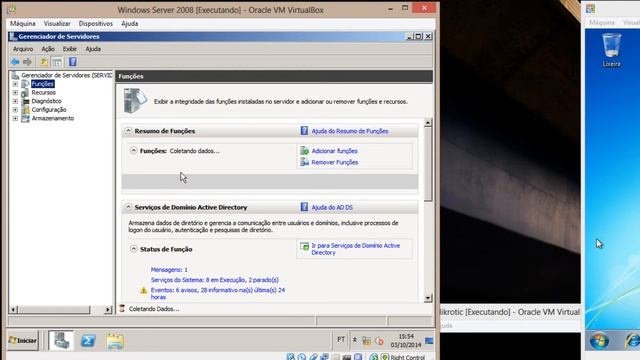Image resolution: width=640 pixels, height=360 pixels.
Task: Click the server tower icon in Funções header
Action: [134, 100]
